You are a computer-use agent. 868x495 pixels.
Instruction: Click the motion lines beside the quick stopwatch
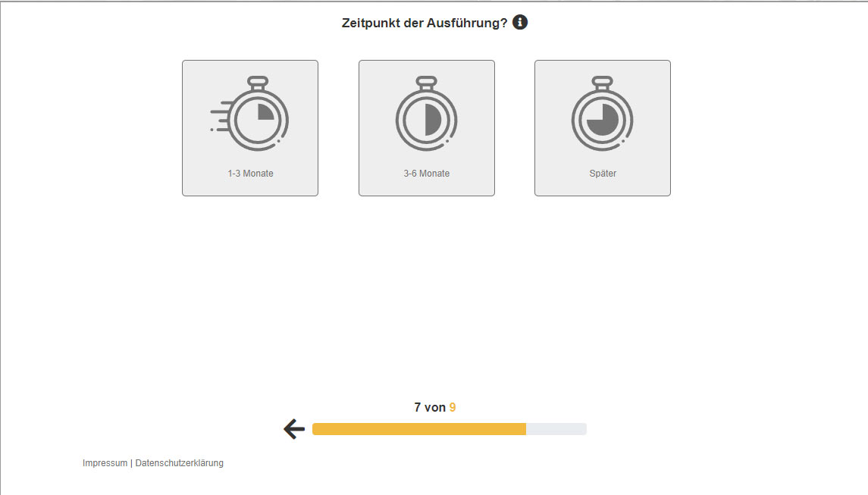tap(220, 116)
